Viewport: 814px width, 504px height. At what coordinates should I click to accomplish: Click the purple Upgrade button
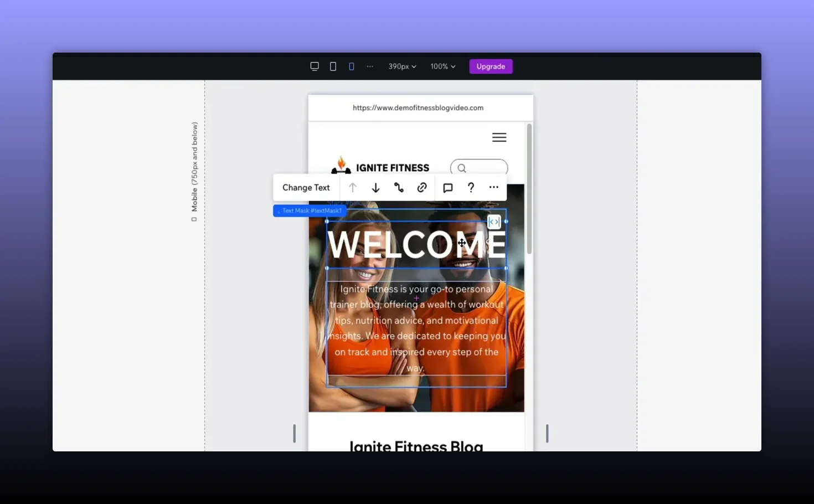pyautogui.click(x=491, y=66)
